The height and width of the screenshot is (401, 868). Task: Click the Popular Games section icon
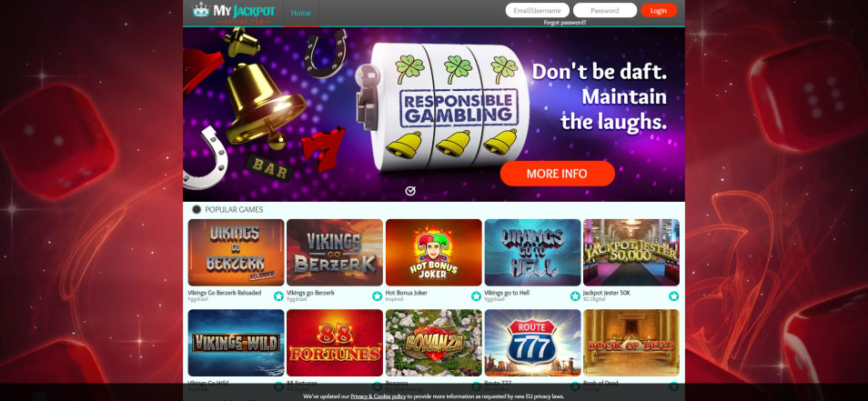[196, 210]
